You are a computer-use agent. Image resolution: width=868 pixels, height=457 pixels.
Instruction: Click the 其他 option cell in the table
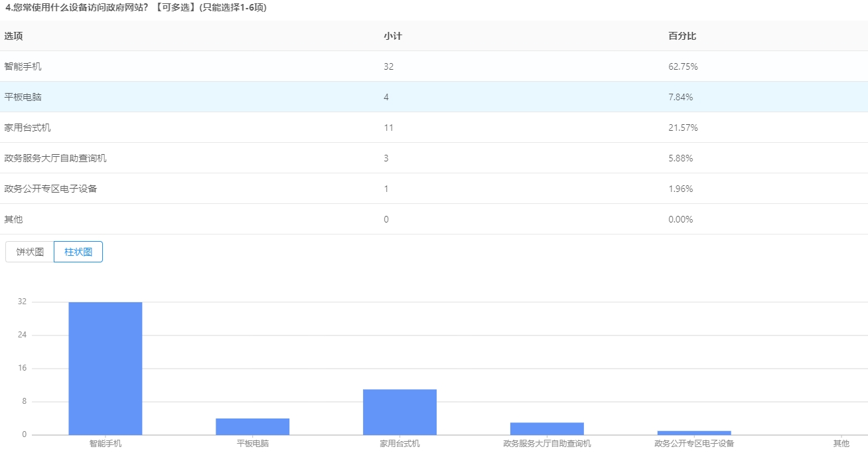coord(13,219)
